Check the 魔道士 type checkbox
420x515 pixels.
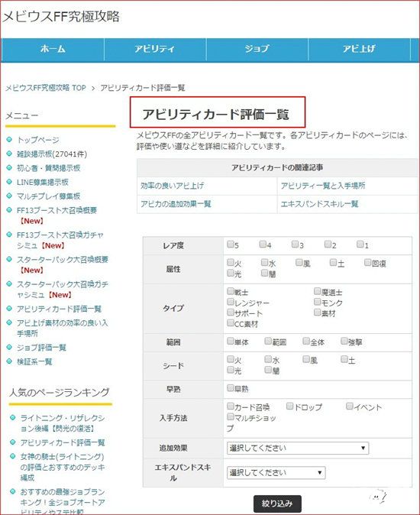tap(317, 291)
